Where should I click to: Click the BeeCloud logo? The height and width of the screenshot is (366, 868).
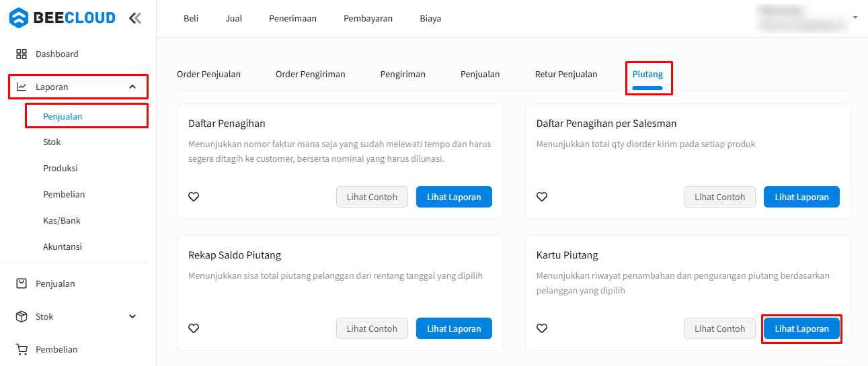[62, 18]
